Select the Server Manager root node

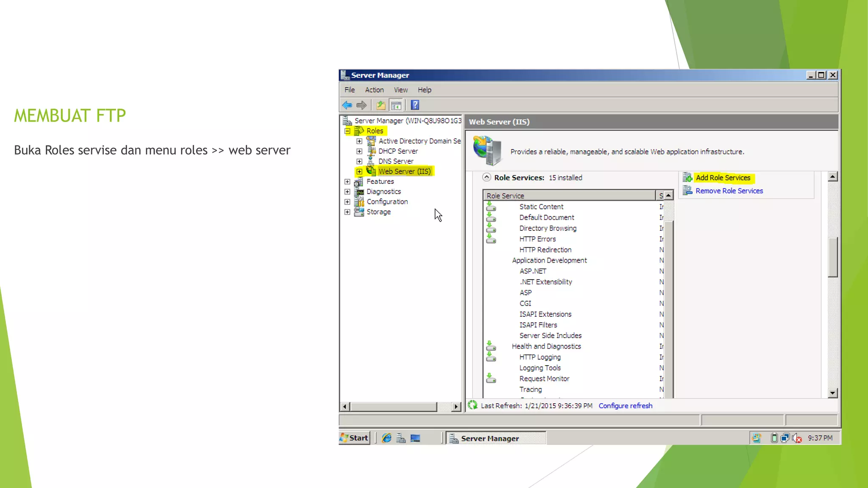pyautogui.click(x=408, y=121)
